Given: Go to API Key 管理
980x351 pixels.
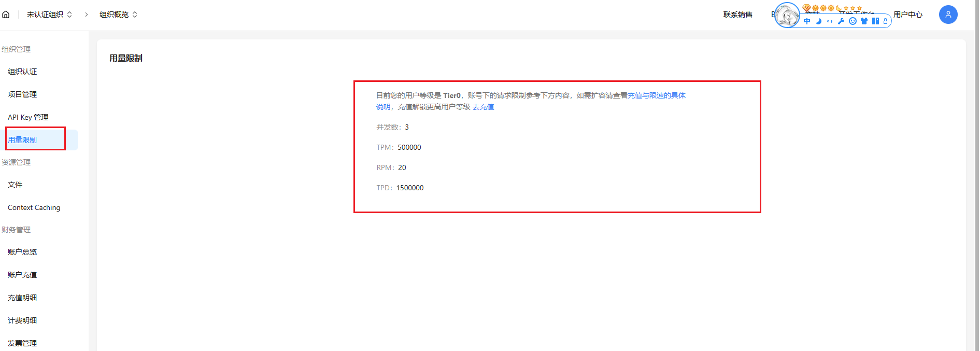Looking at the screenshot, I should pos(28,117).
